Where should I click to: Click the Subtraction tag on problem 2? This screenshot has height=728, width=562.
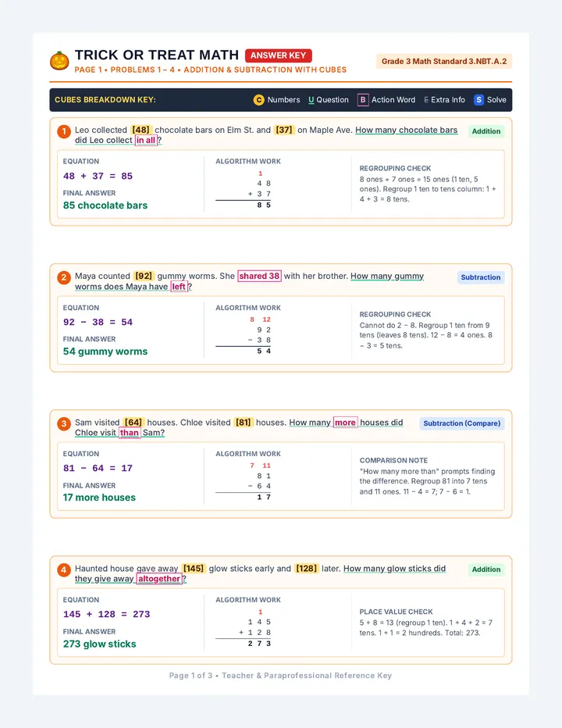[x=480, y=277]
